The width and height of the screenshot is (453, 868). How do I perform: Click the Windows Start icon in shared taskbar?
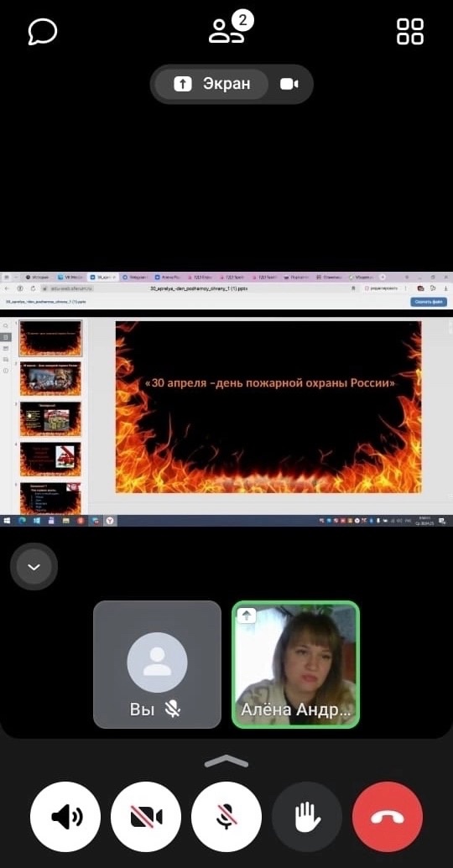point(8,521)
